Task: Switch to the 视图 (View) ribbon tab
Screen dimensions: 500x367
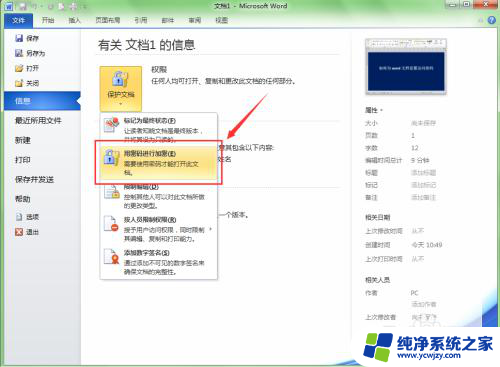Action: coord(222,20)
